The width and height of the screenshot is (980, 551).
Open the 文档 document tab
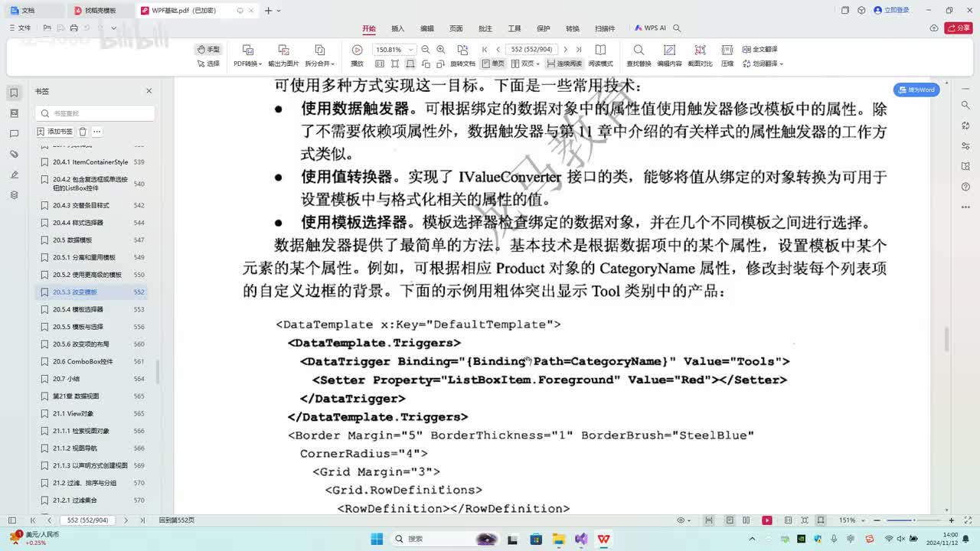tap(34, 11)
